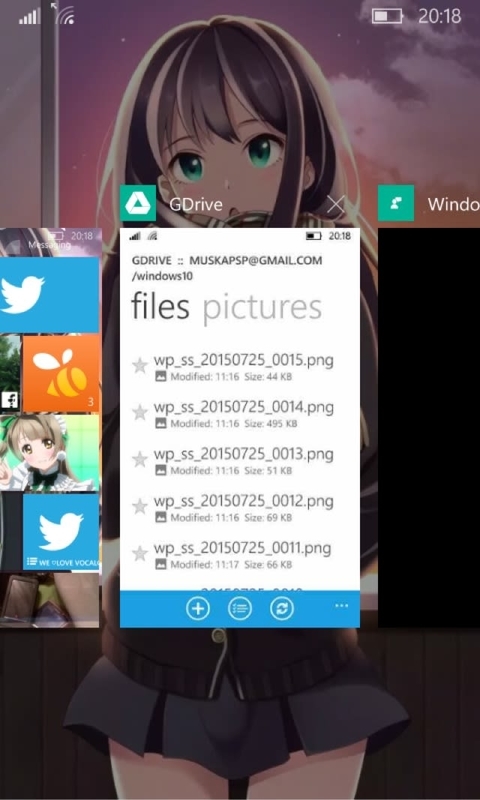This screenshot has height=800, width=480.
Task: Tap image type icon of the 69 KB file
Action: [x=161, y=517]
